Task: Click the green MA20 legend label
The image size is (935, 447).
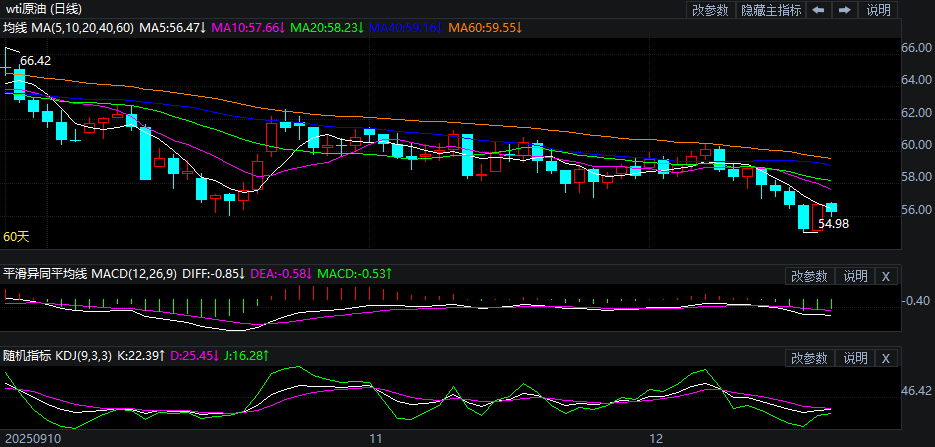Action: (x=327, y=27)
